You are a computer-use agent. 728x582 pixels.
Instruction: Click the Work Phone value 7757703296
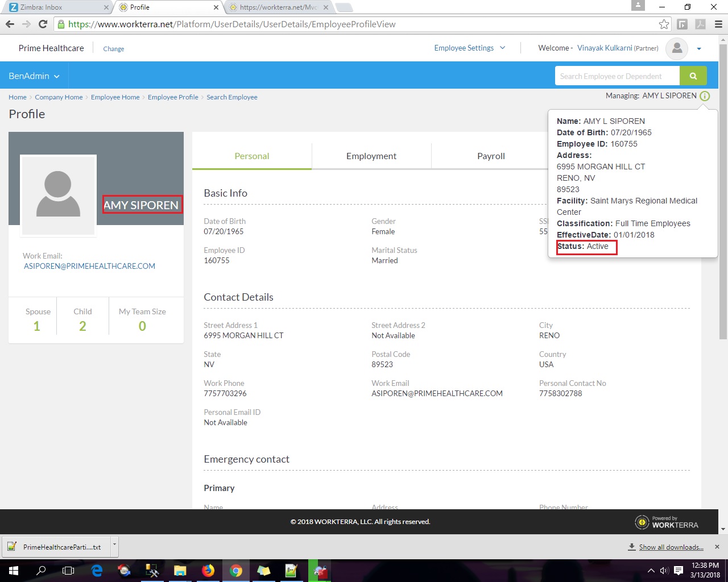pyautogui.click(x=225, y=393)
